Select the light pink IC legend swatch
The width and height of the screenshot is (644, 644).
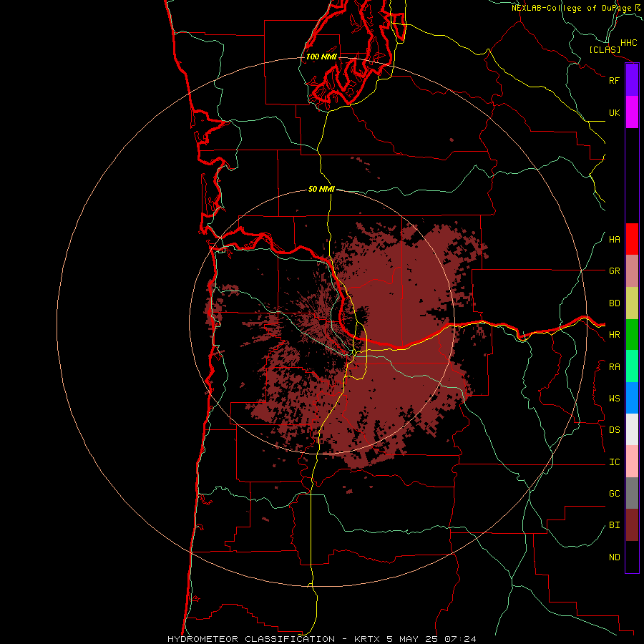pyautogui.click(x=632, y=462)
